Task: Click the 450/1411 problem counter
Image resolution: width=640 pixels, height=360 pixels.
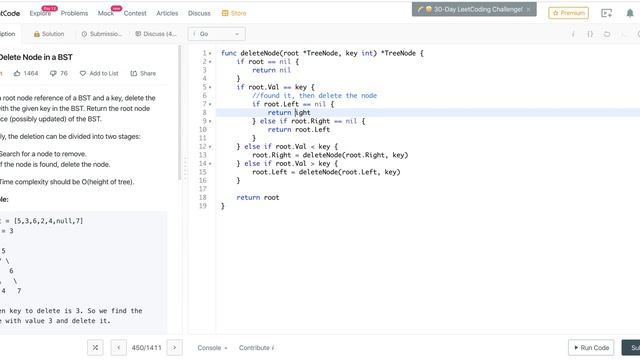Action: [147, 348]
